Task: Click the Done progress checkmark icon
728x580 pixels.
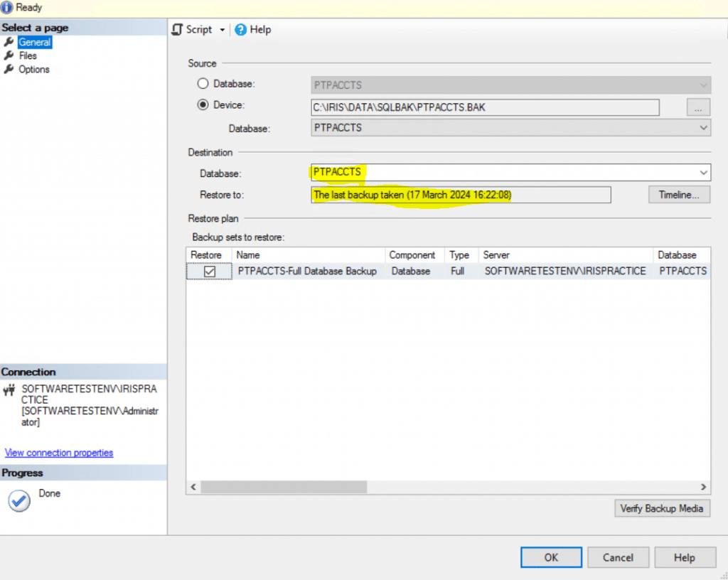Action: (x=19, y=500)
